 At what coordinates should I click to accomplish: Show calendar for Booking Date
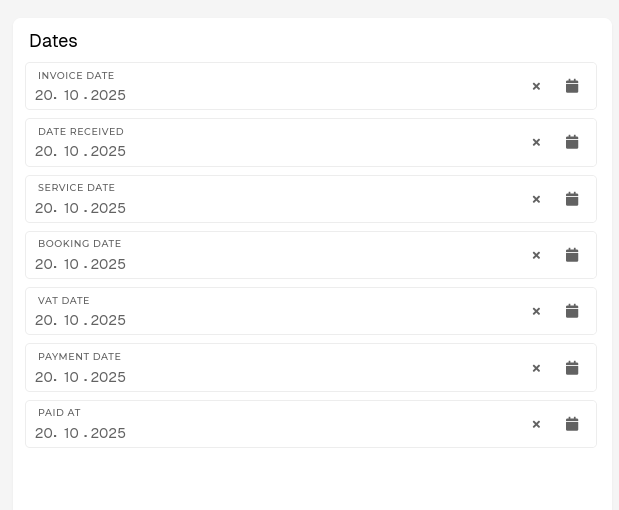tap(572, 255)
